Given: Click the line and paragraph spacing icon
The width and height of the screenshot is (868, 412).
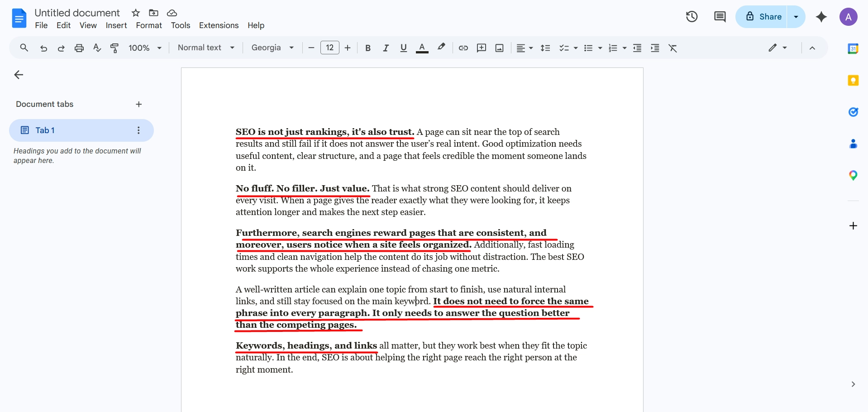Looking at the screenshot, I should (545, 48).
